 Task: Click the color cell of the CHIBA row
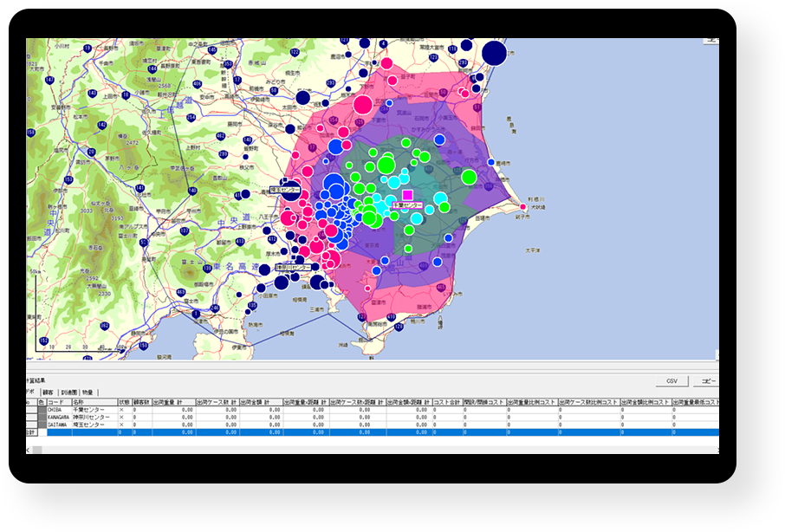point(41,410)
